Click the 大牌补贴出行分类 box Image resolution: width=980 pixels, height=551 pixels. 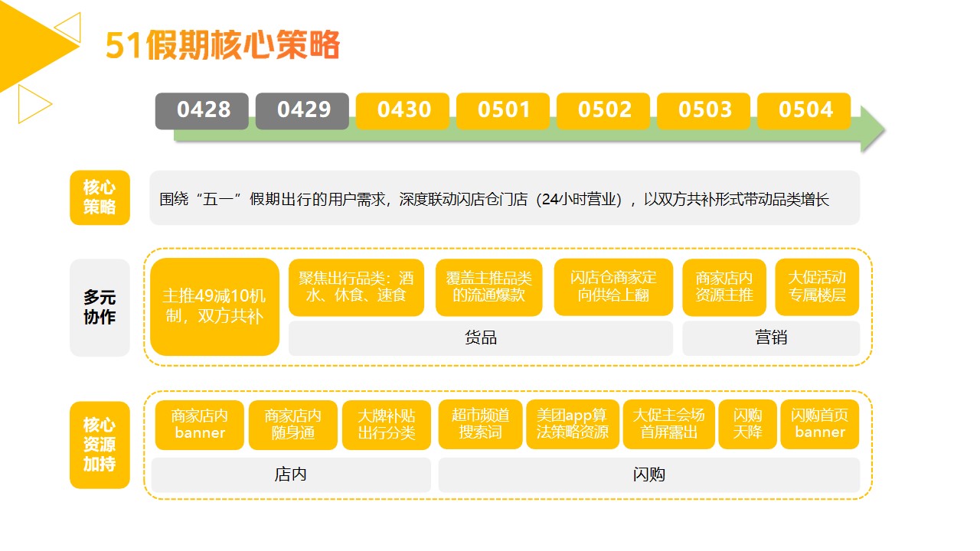coord(387,425)
